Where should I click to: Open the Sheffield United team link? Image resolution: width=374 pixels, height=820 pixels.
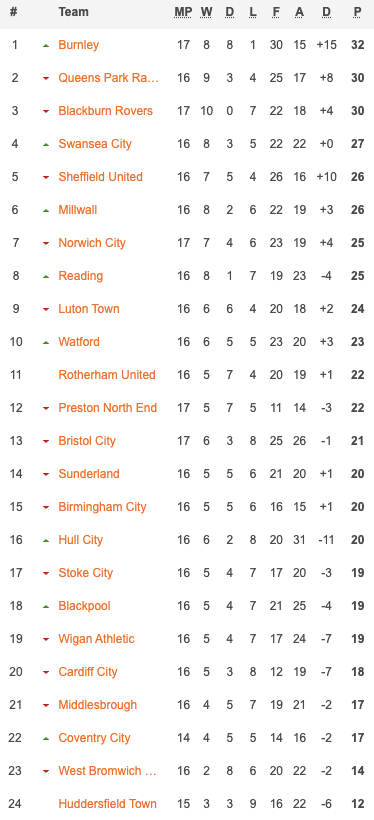[100, 177]
